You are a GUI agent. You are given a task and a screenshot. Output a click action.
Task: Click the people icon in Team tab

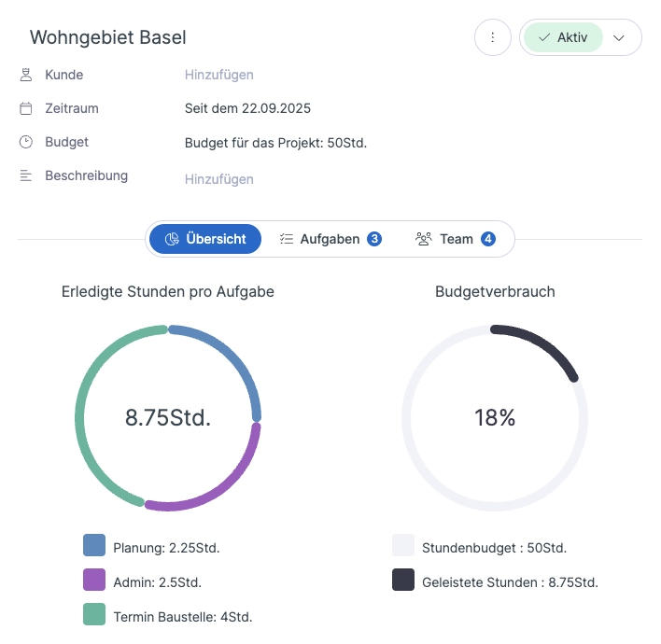424,239
